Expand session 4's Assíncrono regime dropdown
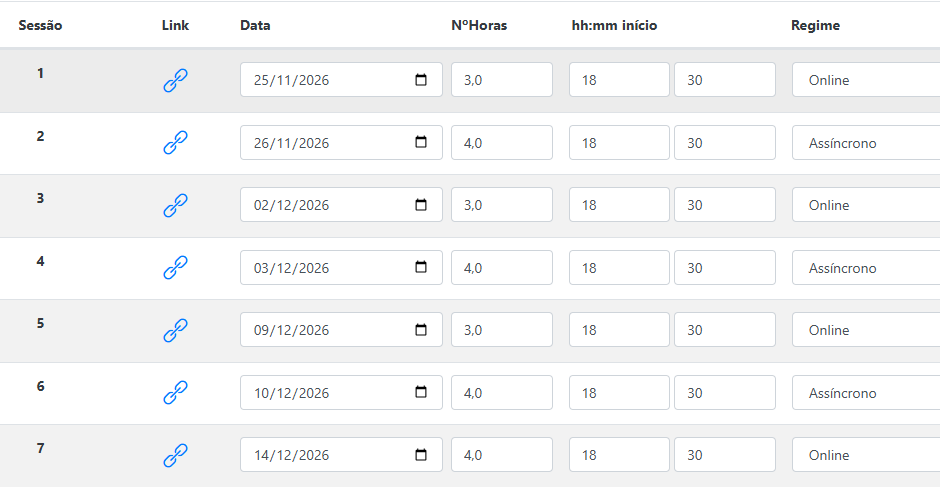Screen dimensions: 940x499 point(866,267)
